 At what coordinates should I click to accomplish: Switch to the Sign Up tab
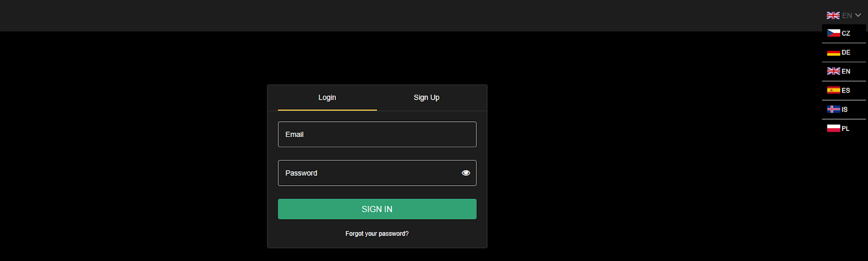click(x=426, y=97)
